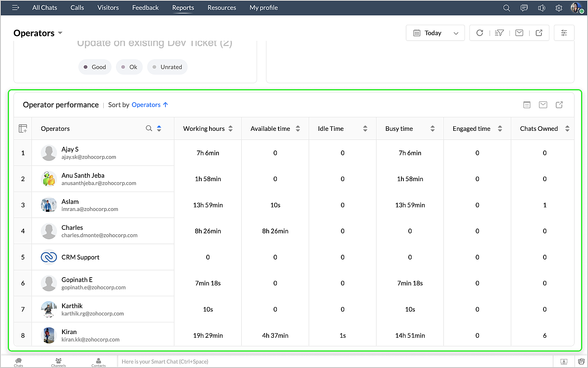Toggle the Unrated legend item
The image size is (588, 368).
pyautogui.click(x=167, y=67)
